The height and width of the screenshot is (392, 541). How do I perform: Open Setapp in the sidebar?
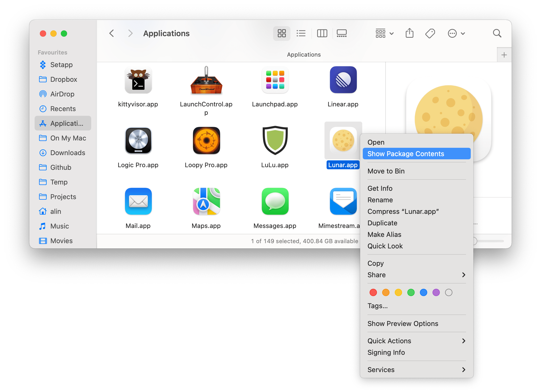(63, 65)
